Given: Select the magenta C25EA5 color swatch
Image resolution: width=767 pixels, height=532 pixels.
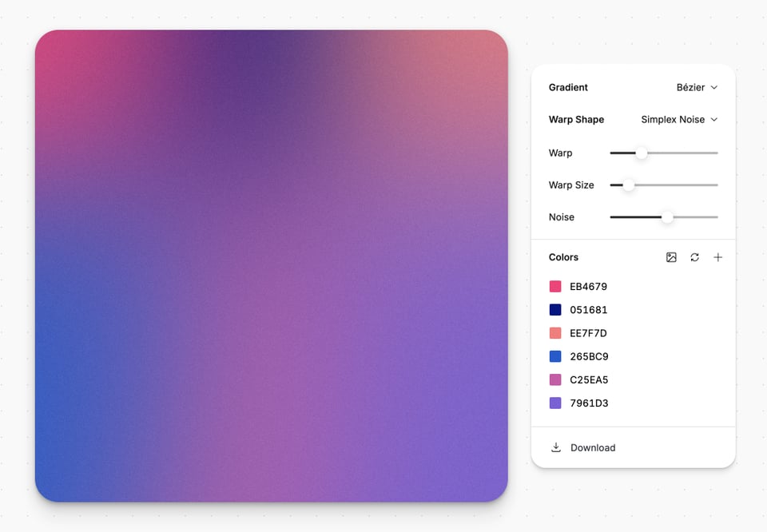Looking at the screenshot, I should pyautogui.click(x=555, y=379).
